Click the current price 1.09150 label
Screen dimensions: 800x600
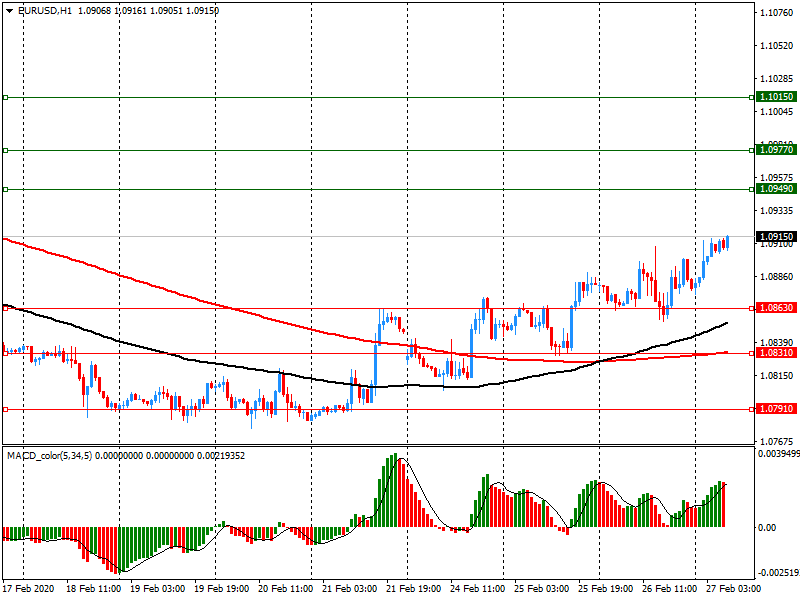(x=776, y=237)
